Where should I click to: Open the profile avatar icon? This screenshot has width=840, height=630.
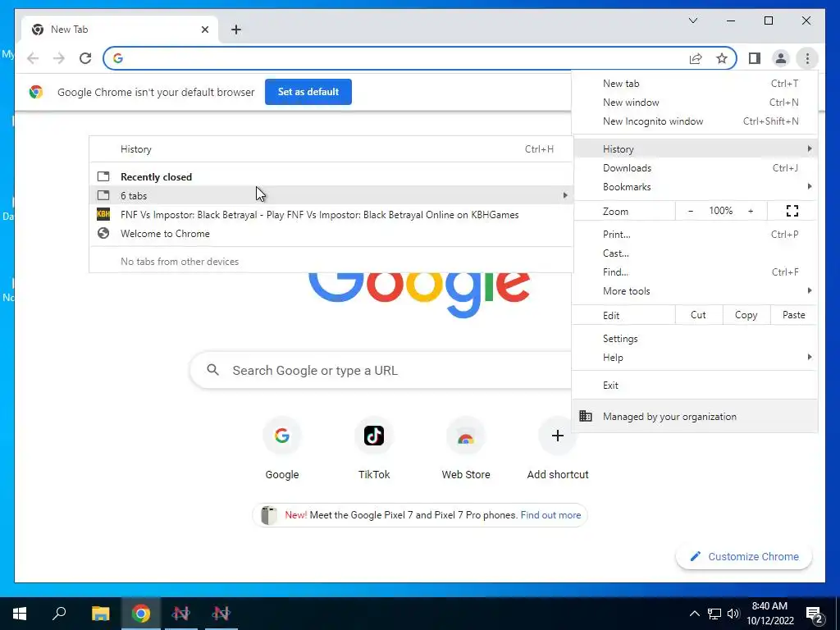[781, 58]
